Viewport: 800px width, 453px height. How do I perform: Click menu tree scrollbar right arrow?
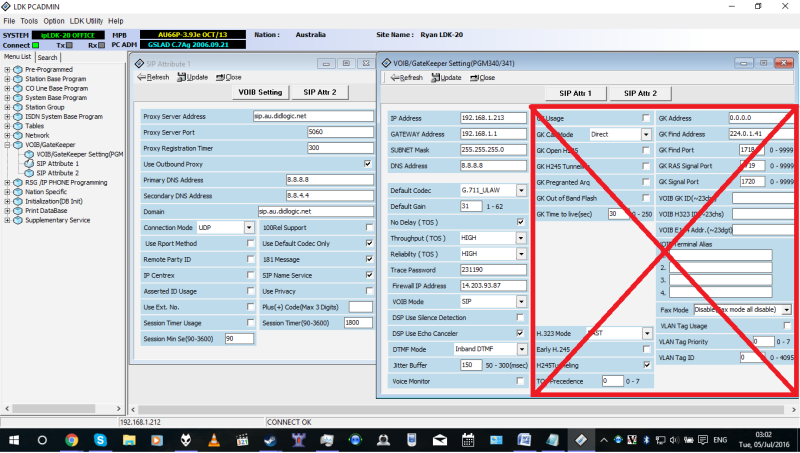tap(119, 409)
